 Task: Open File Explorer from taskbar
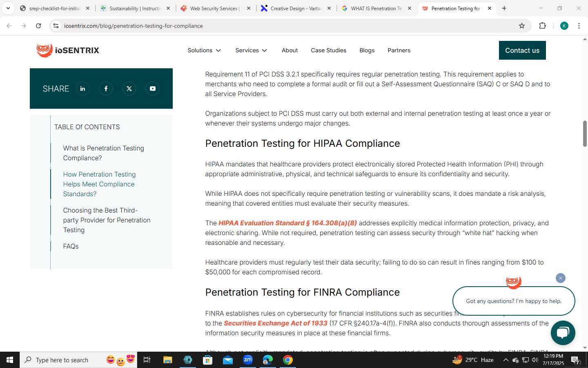click(167, 360)
